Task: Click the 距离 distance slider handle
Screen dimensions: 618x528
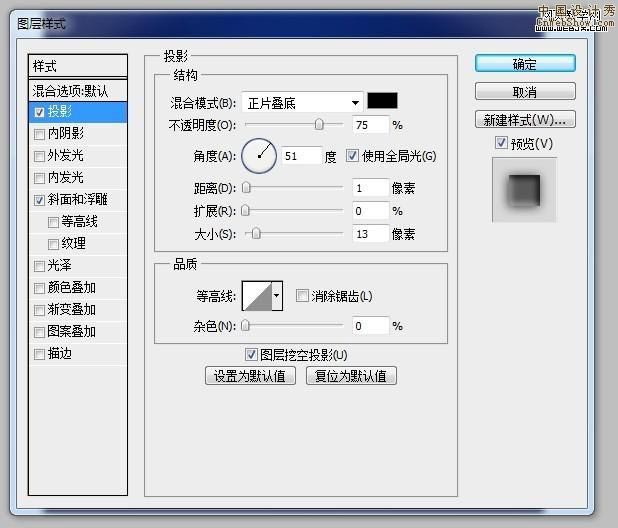Action: pyautogui.click(x=246, y=188)
